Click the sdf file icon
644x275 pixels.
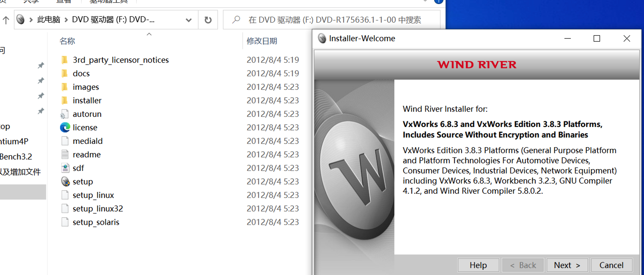[65, 168]
